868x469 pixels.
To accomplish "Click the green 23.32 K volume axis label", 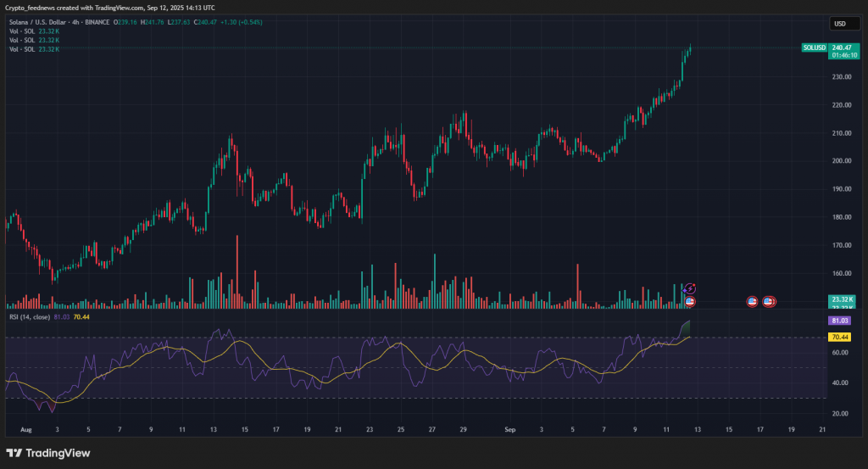I will point(843,300).
